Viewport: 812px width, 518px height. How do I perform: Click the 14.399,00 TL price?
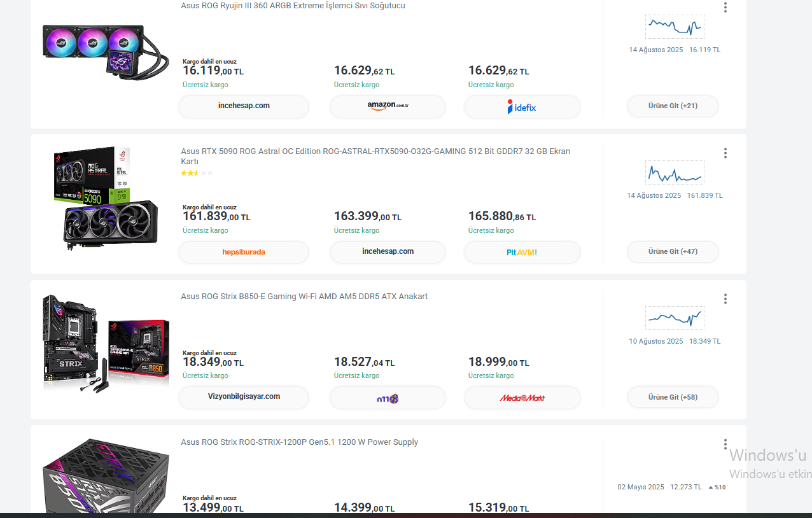(364, 508)
